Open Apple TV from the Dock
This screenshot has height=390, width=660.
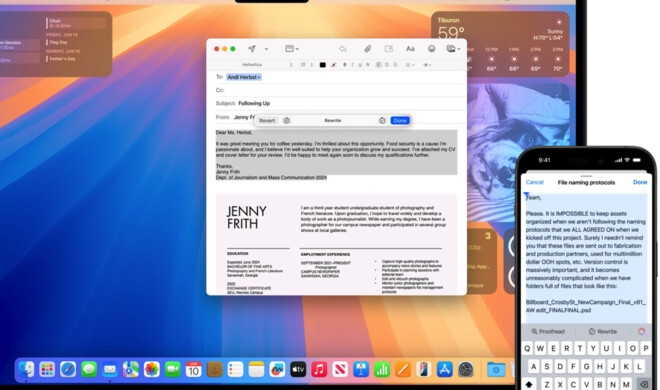298,369
